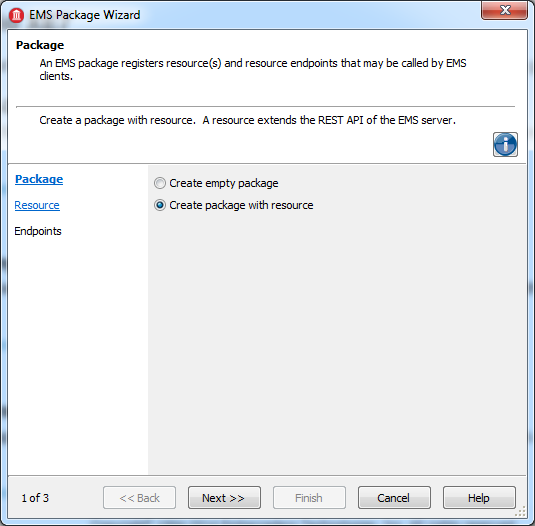Click the << Back button
This screenshot has width=535, height=526.
[140, 498]
